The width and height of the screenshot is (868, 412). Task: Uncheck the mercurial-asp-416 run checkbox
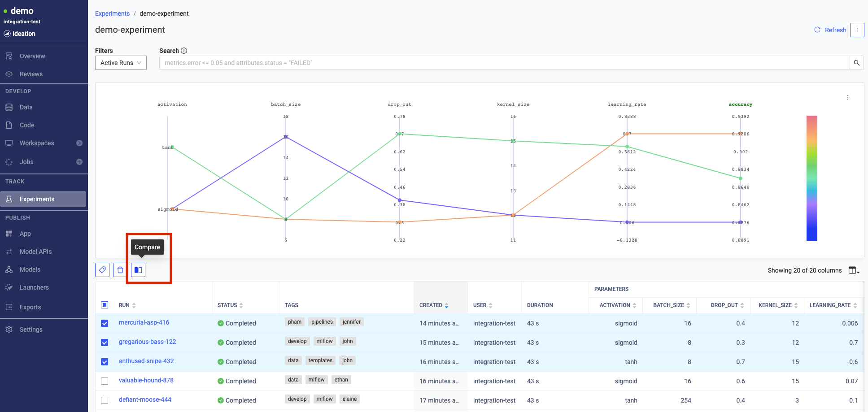(x=105, y=323)
